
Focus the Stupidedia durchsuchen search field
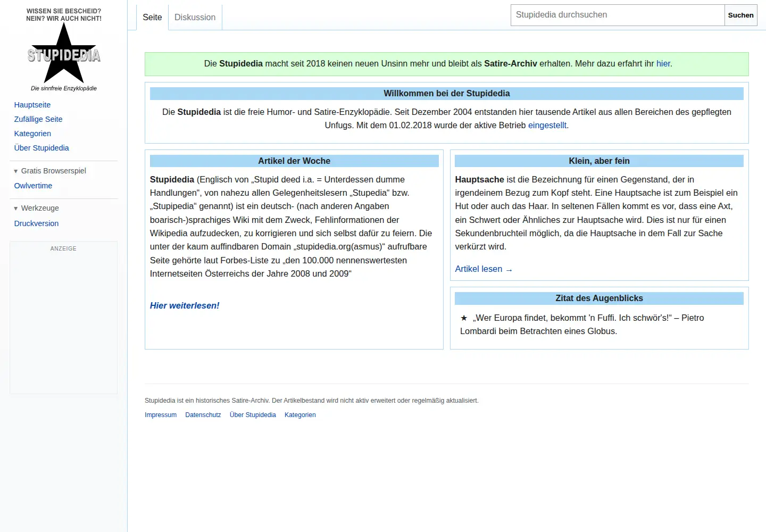pos(618,15)
